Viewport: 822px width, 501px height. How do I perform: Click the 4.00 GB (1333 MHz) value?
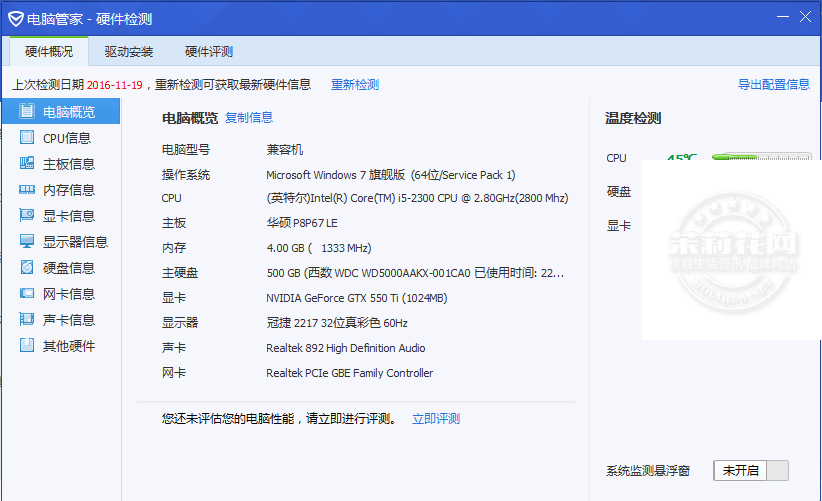tap(319, 248)
